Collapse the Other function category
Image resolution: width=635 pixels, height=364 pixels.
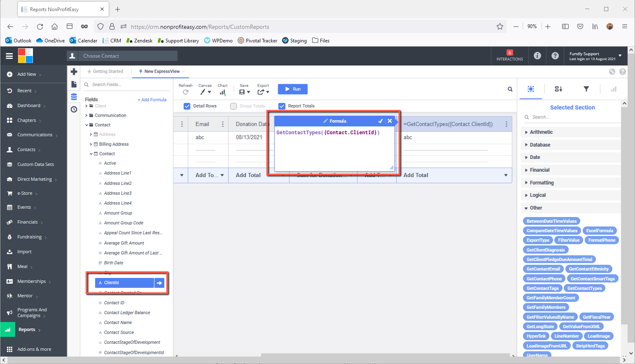click(571, 208)
